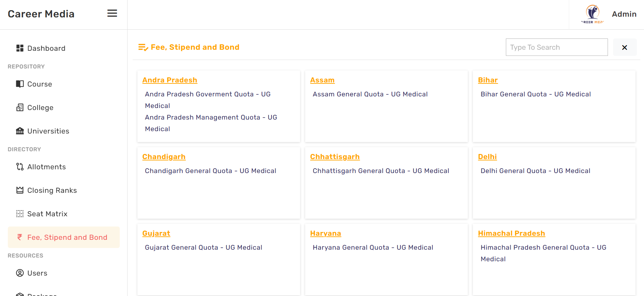Clear search with the X button
The width and height of the screenshot is (644, 296).
coord(624,47)
